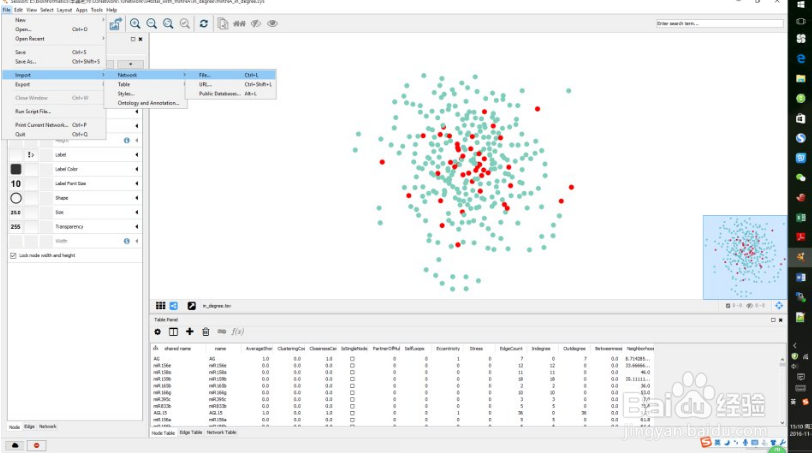Toggle Lock node width and height checkbox

(x=13, y=255)
